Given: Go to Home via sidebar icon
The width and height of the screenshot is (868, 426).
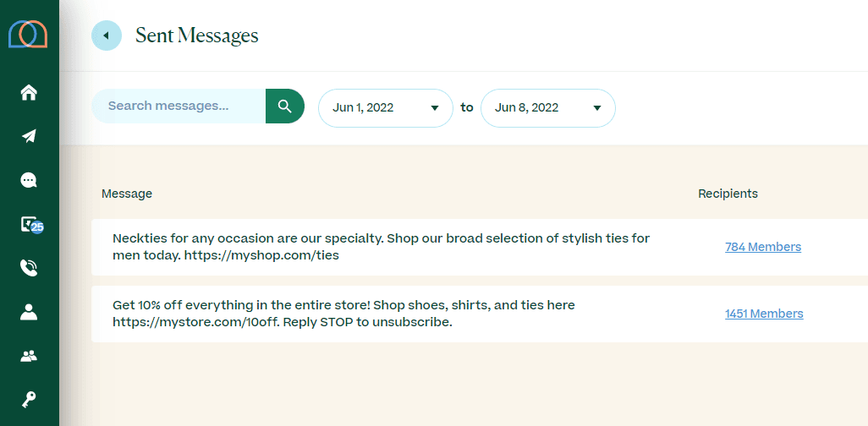Looking at the screenshot, I should [29, 92].
